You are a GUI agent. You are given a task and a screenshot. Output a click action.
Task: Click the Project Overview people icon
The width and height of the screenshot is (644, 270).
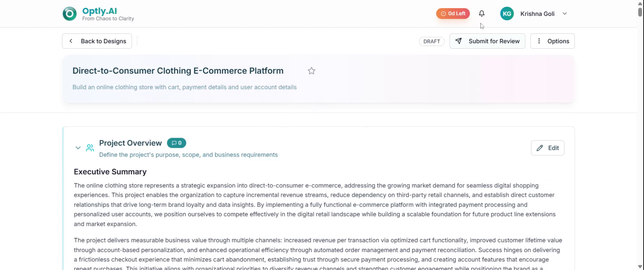tap(90, 148)
